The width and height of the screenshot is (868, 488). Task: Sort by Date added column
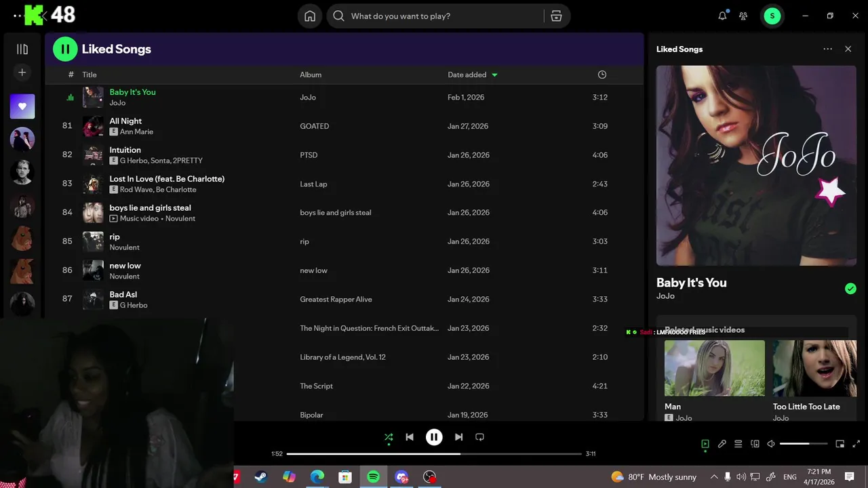(x=473, y=75)
